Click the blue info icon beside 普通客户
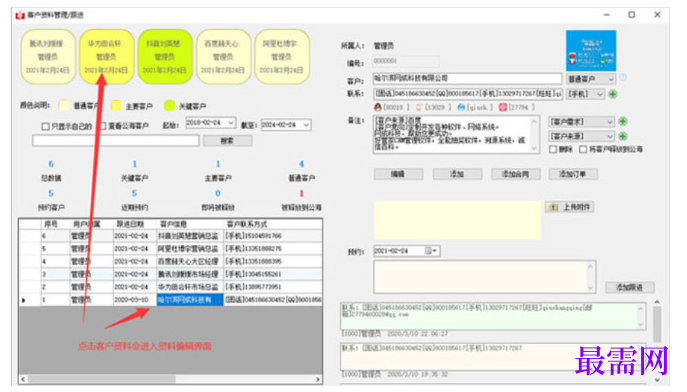 623,78
